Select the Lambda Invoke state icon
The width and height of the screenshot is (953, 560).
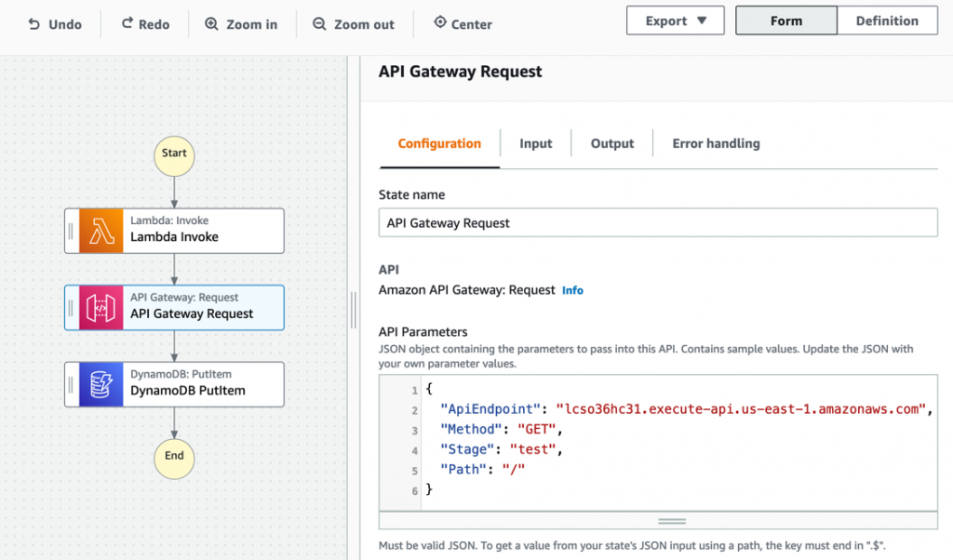pos(101,231)
